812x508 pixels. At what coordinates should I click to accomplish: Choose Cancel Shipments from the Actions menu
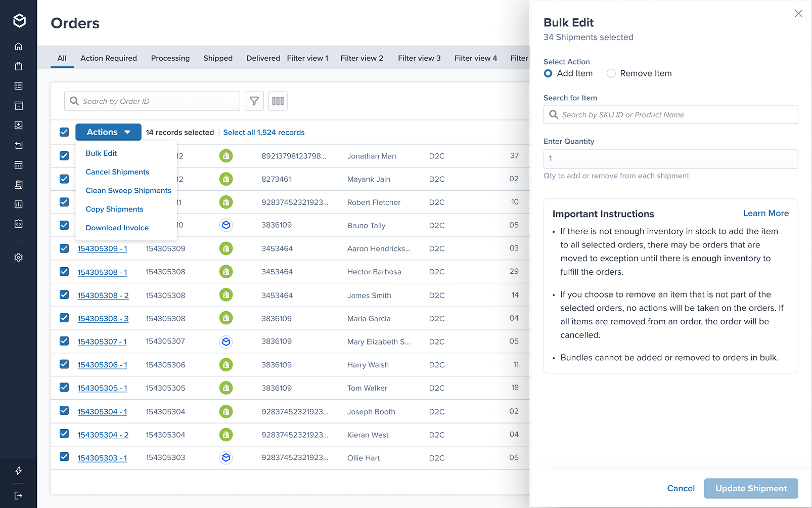click(x=117, y=172)
